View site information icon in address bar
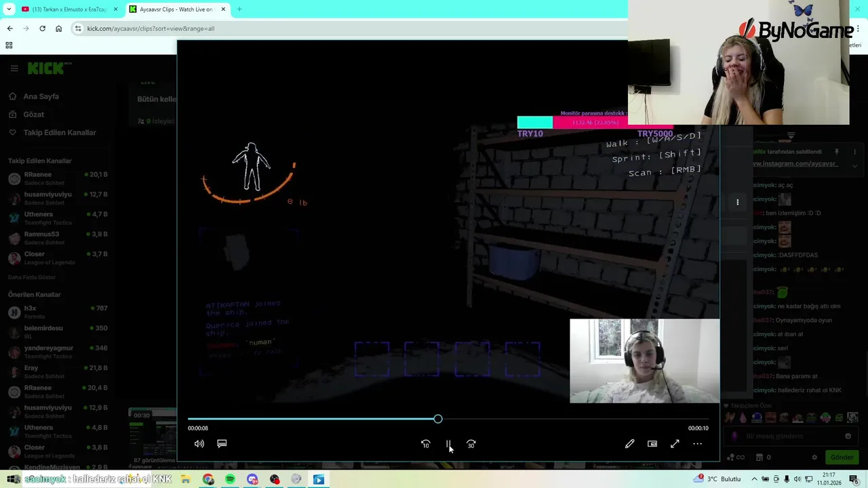Viewport: 868px width, 488px height. [x=78, y=28]
